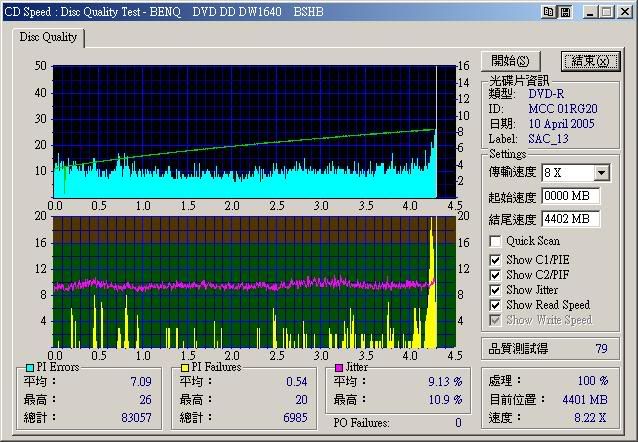This screenshot has height=442, width=638.
Task: Uncheck Show C1/PIE
Action: [x=495, y=260]
